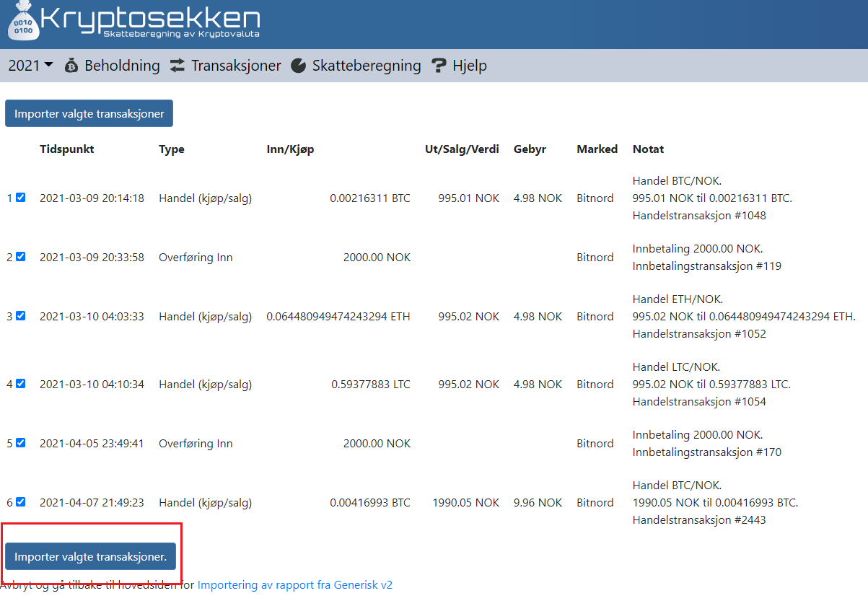Click Bitnord market in row 1

(x=595, y=198)
